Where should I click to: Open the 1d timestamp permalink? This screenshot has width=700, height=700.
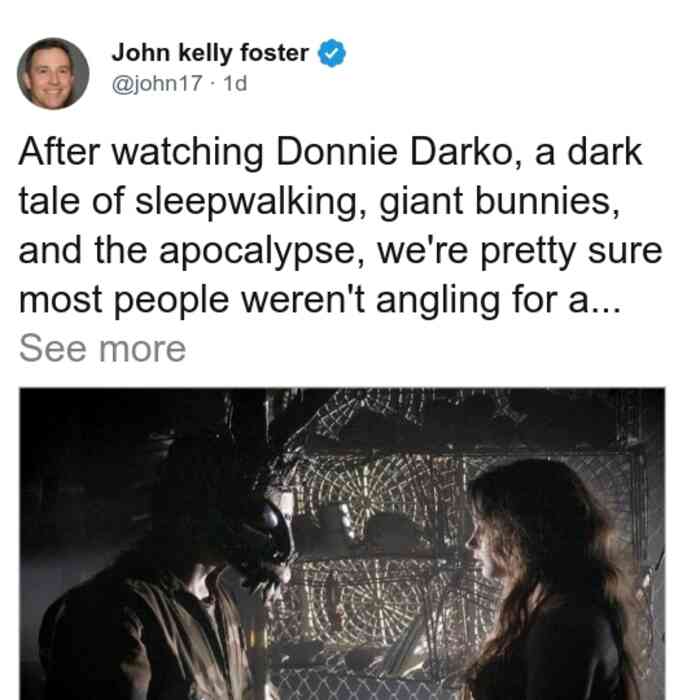coord(235,83)
